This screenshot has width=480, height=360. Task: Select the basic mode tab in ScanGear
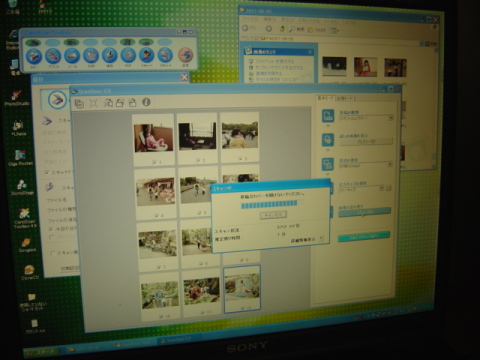click(325, 98)
